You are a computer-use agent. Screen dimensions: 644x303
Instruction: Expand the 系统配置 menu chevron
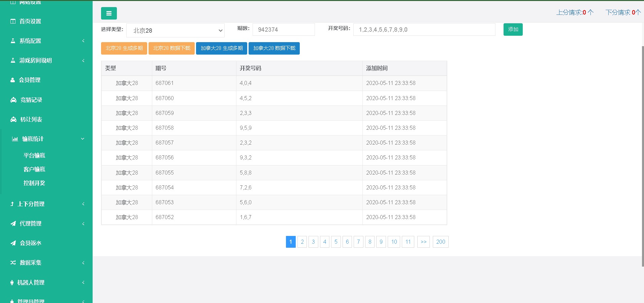(83, 41)
